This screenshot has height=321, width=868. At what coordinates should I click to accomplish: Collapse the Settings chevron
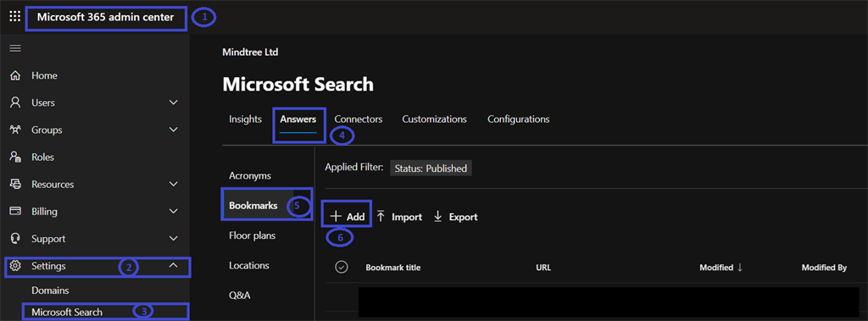(x=173, y=266)
